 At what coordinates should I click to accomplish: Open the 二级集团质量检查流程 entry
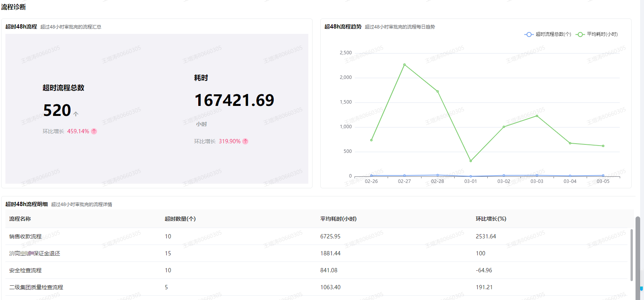[36, 287]
